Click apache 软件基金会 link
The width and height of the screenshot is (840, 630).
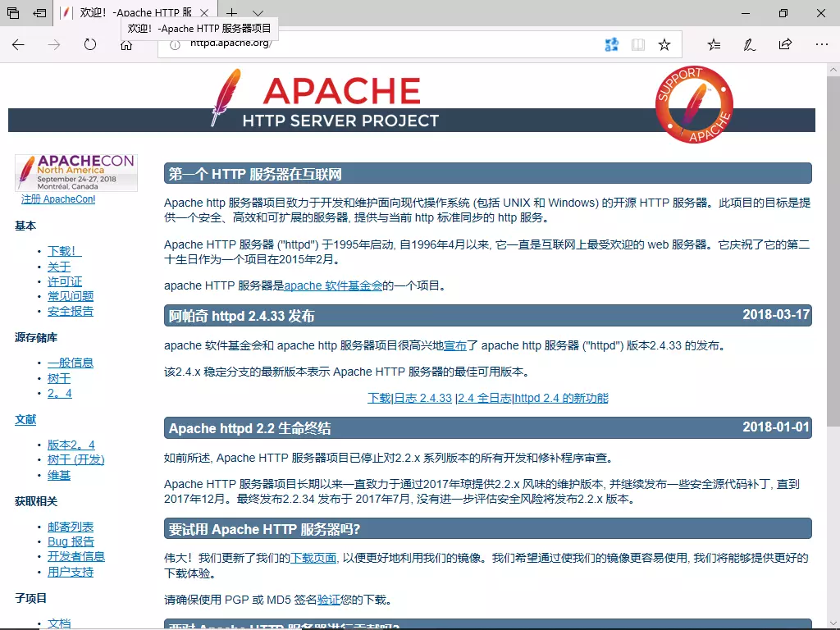[333, 285]
